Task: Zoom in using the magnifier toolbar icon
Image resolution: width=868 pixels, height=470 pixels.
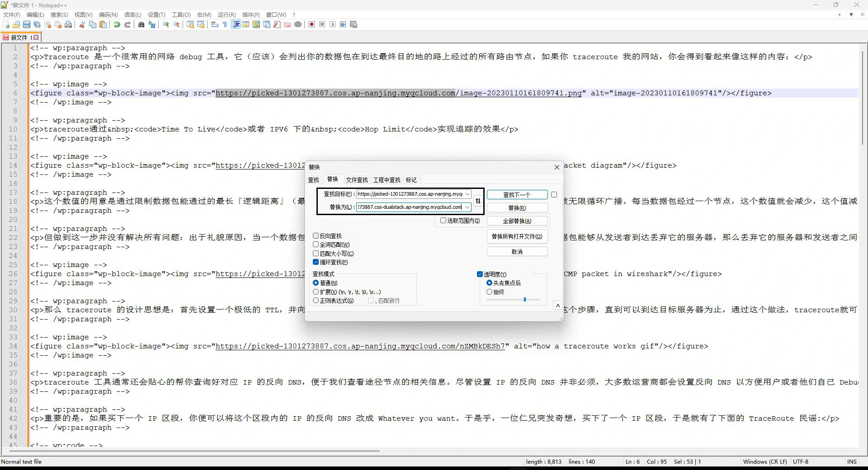Action: tap(165, 25)
